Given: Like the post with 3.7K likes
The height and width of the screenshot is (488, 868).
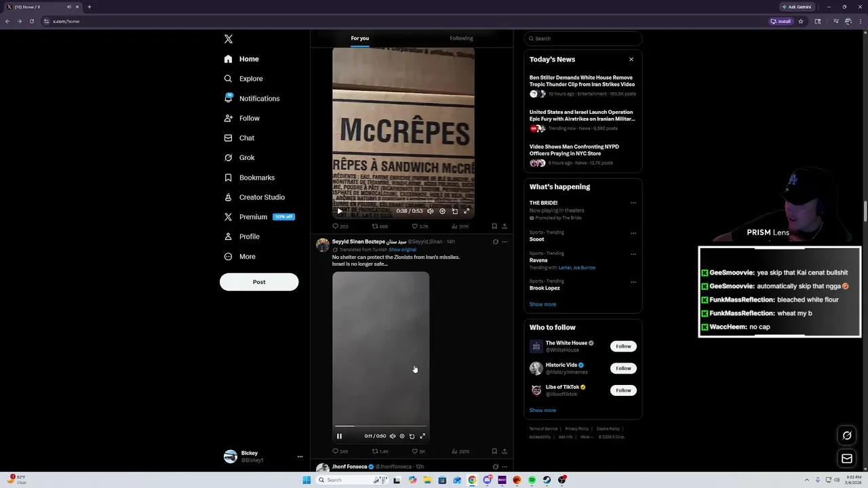Looking at the screenshot, I should 420,226.
